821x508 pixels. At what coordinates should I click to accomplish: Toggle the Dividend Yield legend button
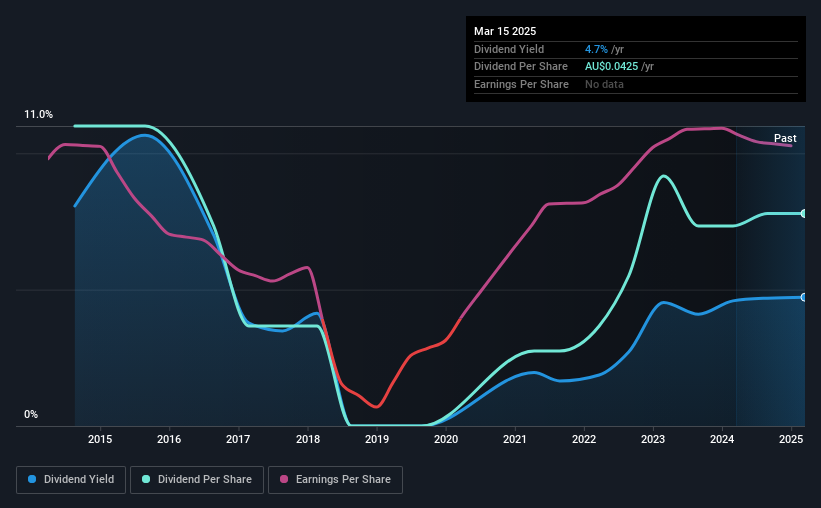[x=71, y=480]
